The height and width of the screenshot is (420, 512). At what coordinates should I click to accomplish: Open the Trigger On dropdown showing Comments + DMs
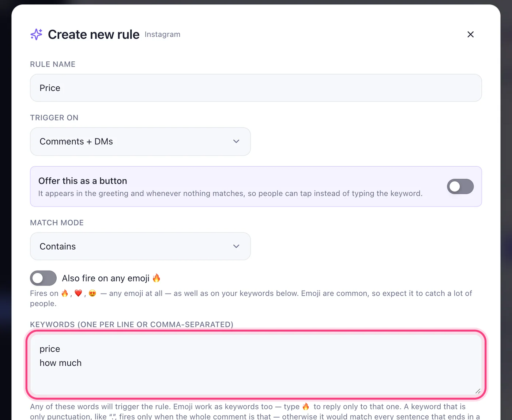(x=140, y=141)
